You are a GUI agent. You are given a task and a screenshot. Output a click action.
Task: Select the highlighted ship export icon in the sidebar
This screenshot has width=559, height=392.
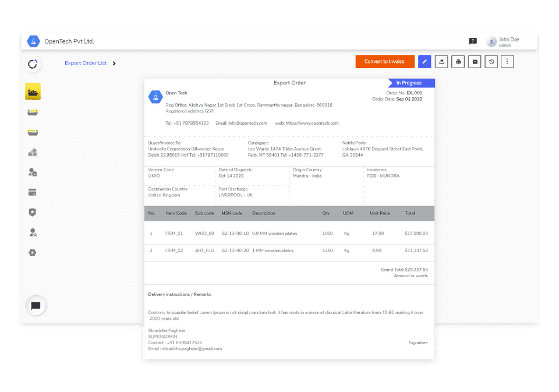pos(33,91)
